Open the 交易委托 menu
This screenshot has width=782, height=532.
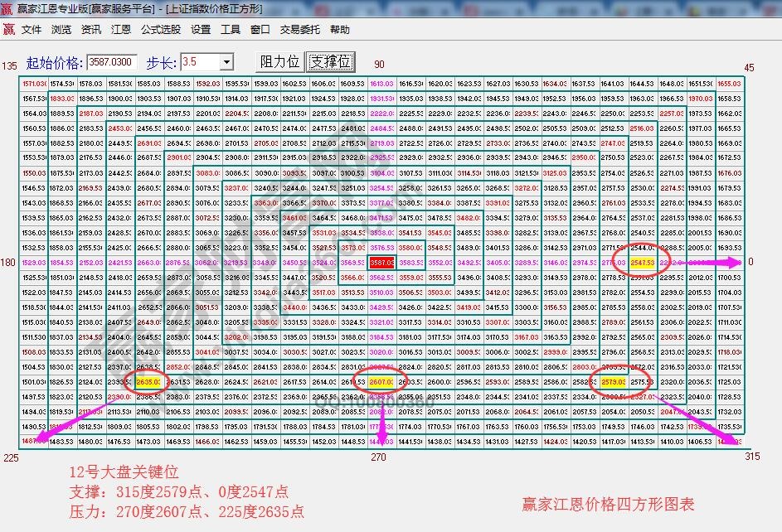pyautogui.click(x=297, y=29)
